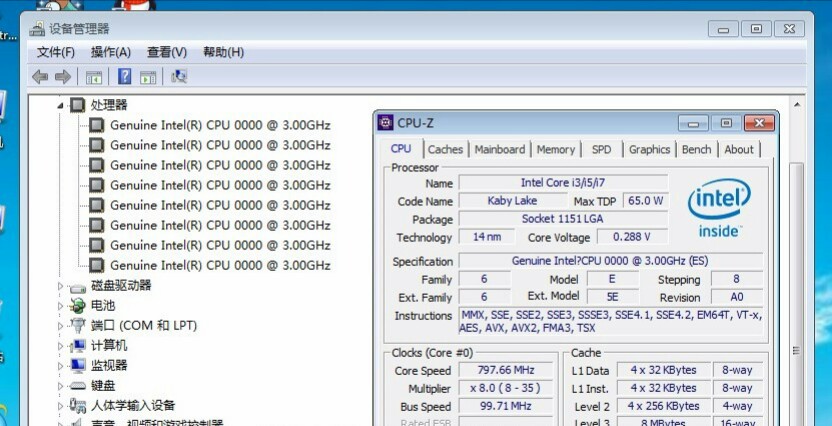Viewport: 832px width, 426px height.
Task: Click the Specification field in CPU-Z
Action: coord(610,261)
